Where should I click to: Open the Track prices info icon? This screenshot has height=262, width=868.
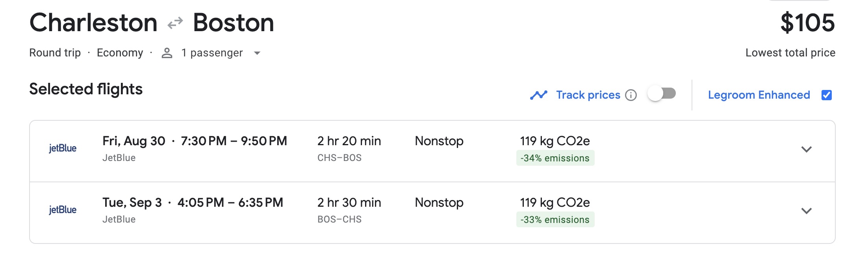(x=632, y=95)
